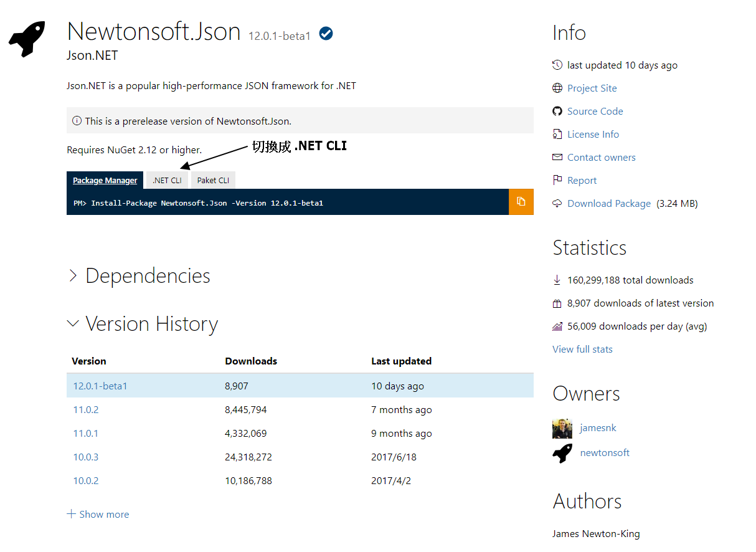Click jamesnk's avatar photo
The width and height of the screenshot is (756, 552).
562,429
